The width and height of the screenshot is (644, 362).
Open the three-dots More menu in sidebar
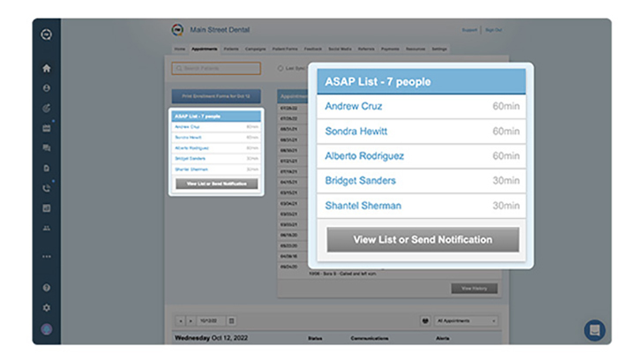[x=47, y=257]
